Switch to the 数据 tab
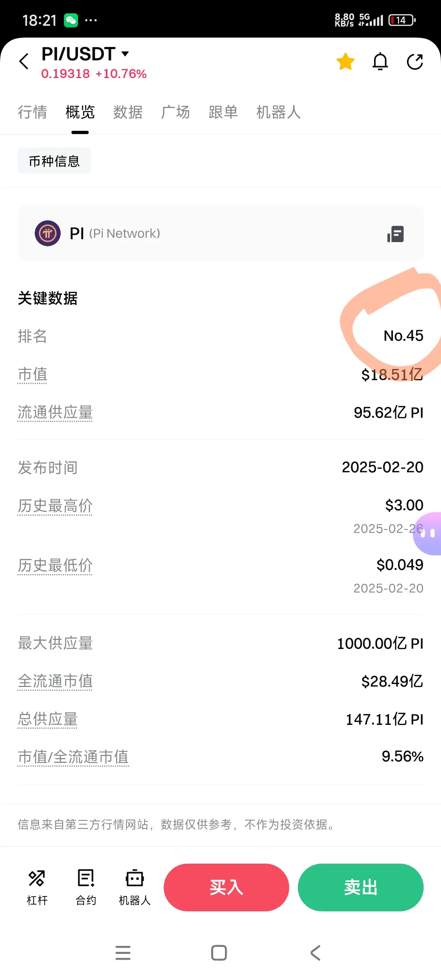This screenshot has width=441, height=980. 128,112
